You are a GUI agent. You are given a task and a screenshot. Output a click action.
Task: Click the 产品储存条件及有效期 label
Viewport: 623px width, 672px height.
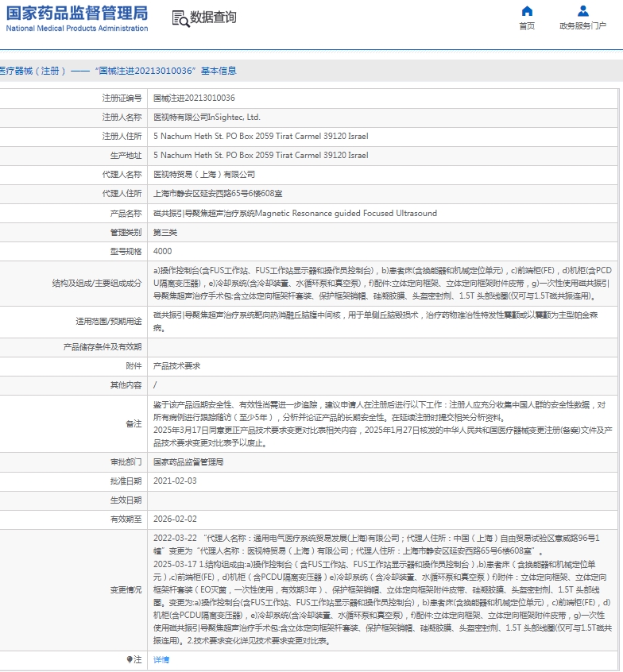pos(103,346)
